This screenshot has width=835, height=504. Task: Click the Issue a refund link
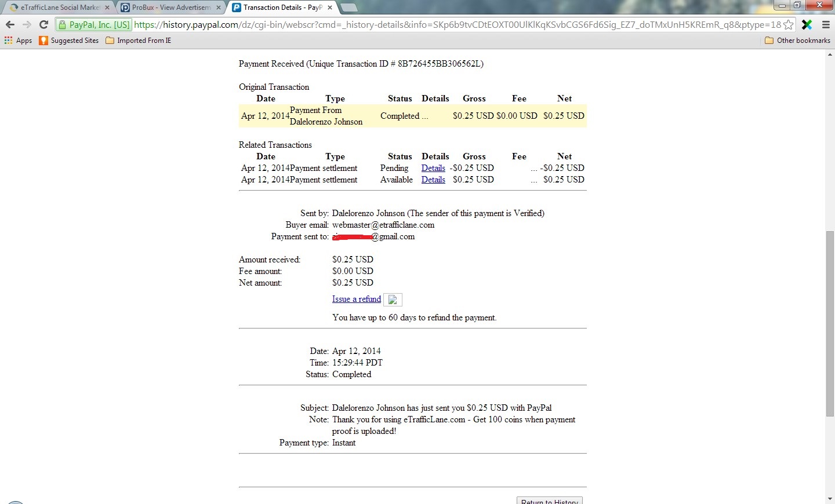pyautogui.click(x=357, y=299)
